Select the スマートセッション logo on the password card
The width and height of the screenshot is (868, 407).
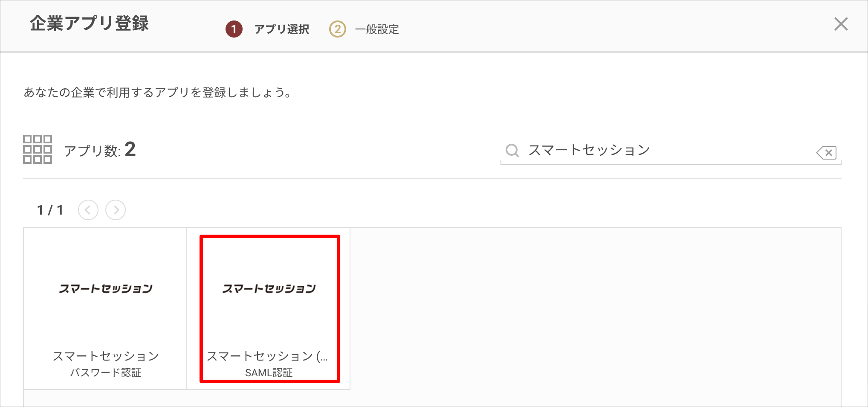[105, 288]
